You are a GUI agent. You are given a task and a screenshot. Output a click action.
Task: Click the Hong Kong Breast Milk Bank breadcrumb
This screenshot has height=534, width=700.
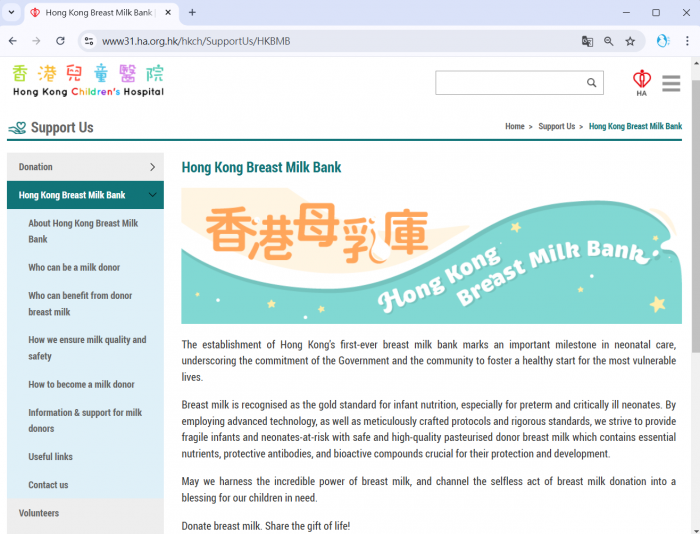tap(635, 126)
